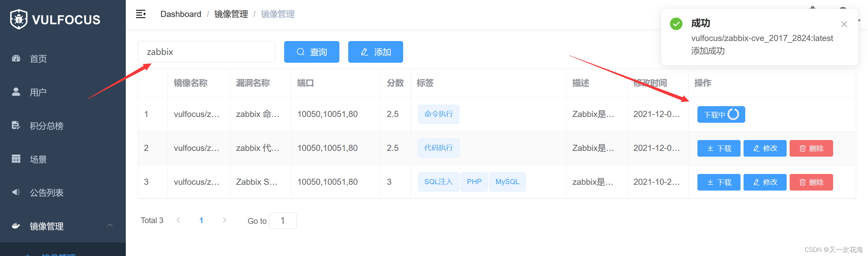Click next page arrow in pagination

[224, 220]
